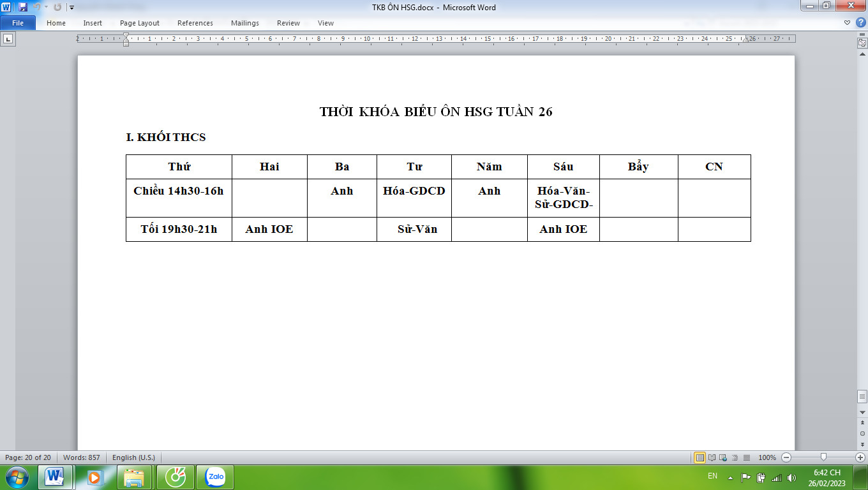
Task: Click the Redo icon in the title bar
Action: [57, 7]
